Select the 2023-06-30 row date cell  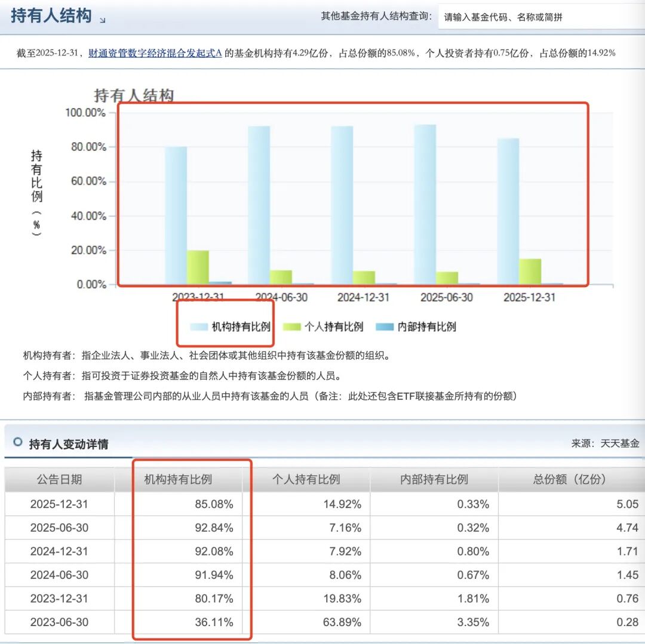[59, 623]
